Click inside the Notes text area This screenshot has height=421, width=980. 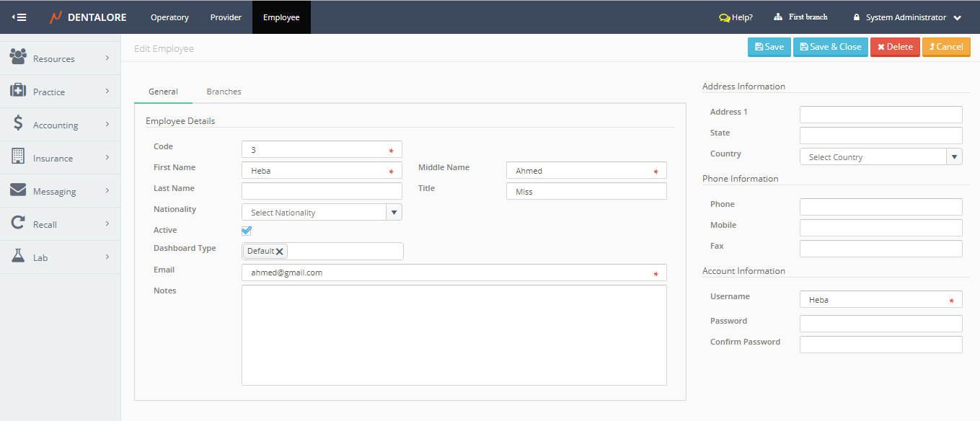click(x=454, y=335)
